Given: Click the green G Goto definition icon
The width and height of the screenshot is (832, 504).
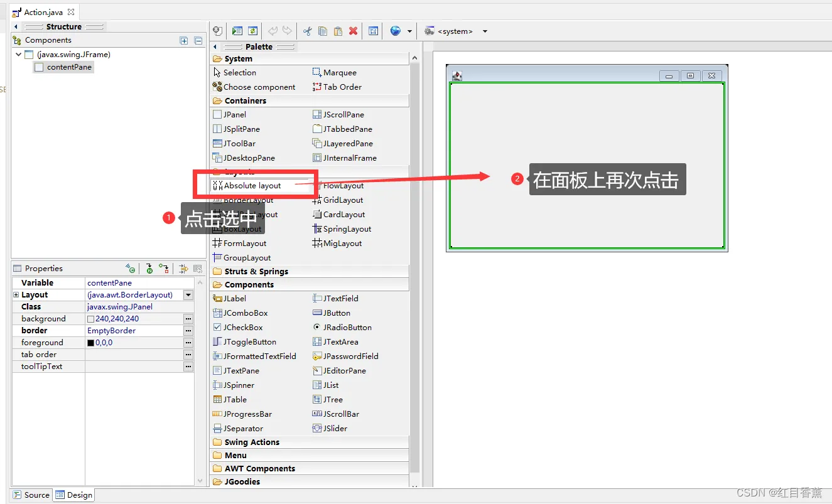Looking at the screenshot, I should [130, 269].
